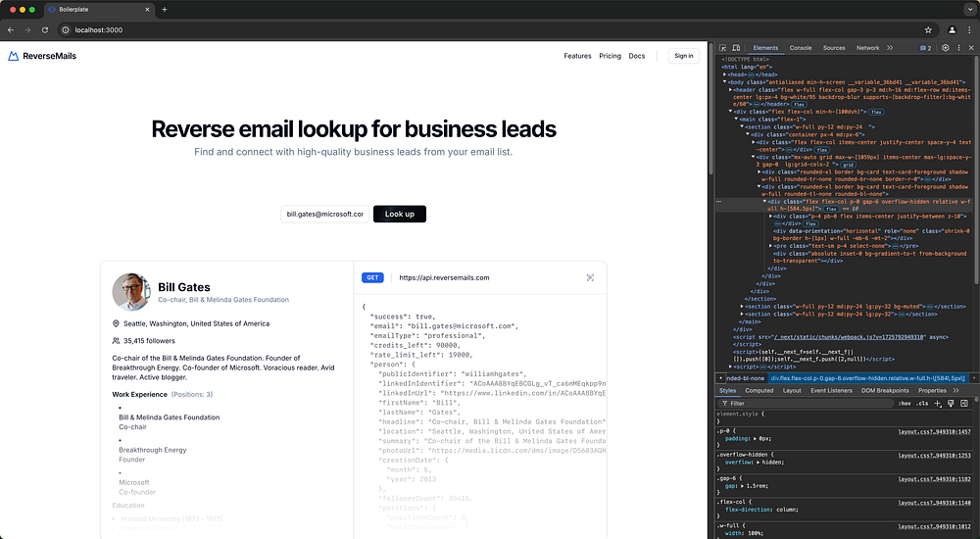Click the flex badge after the header element

coord(800,105)
